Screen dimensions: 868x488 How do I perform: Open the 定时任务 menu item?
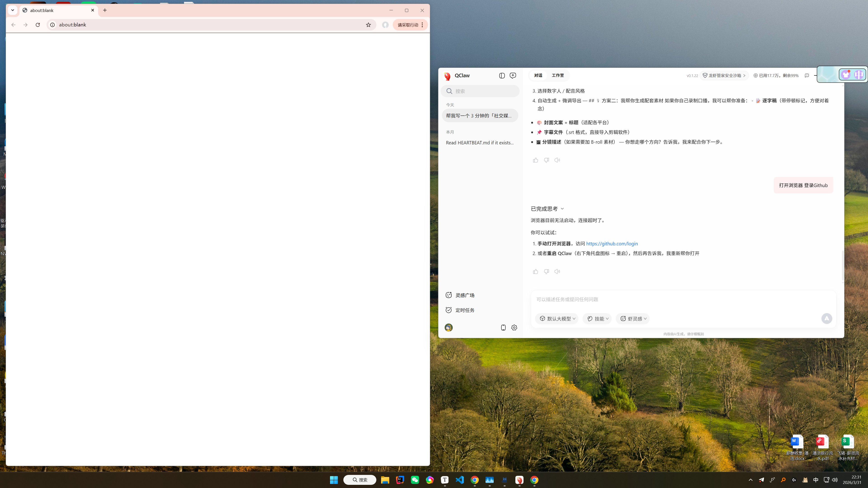point(460,310)
